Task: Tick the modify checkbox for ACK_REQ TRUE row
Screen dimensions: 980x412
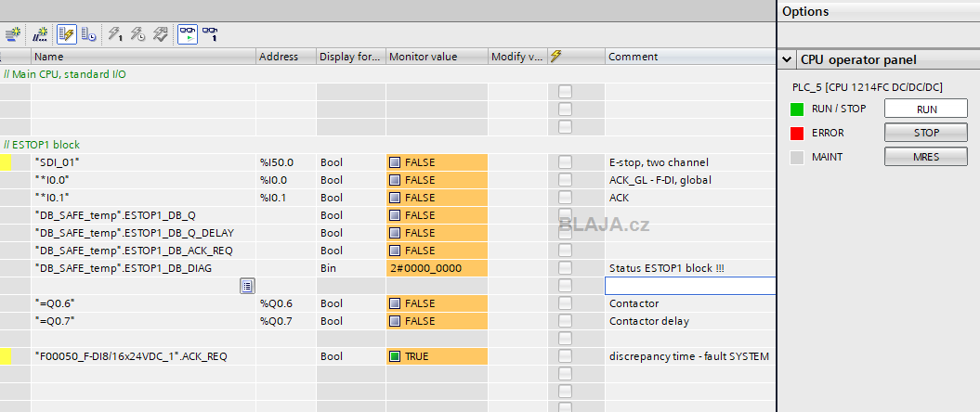Action: click(565, 356)
